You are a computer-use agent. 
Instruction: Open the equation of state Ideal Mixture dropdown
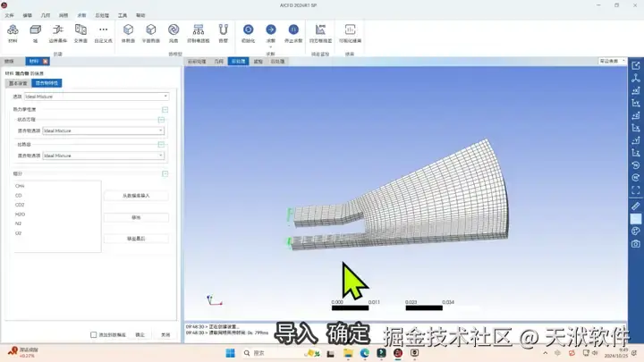pos(103,130)
